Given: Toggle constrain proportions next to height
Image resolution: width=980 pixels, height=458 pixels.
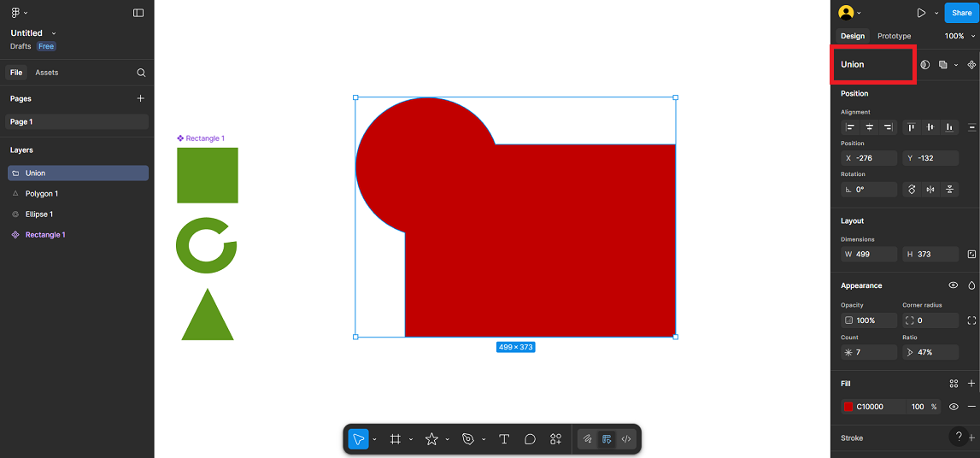Looking at the screenshot, I should pos(971,255).
